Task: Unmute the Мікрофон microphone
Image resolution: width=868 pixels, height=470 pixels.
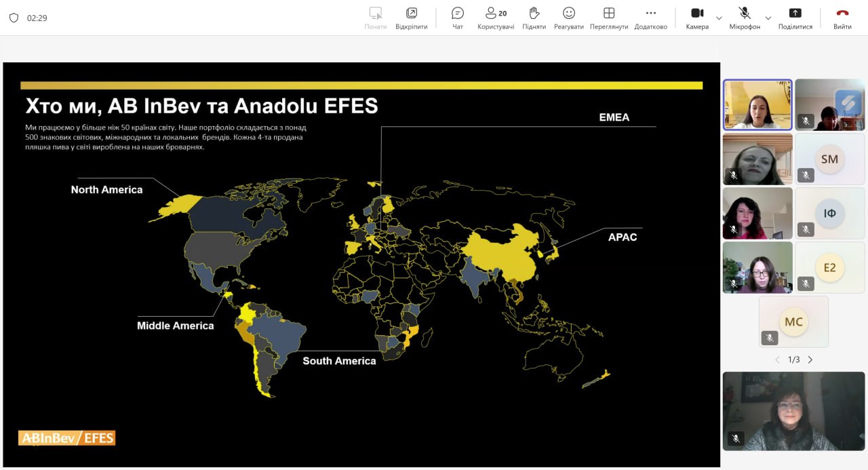Action: (x=744, y=18)
